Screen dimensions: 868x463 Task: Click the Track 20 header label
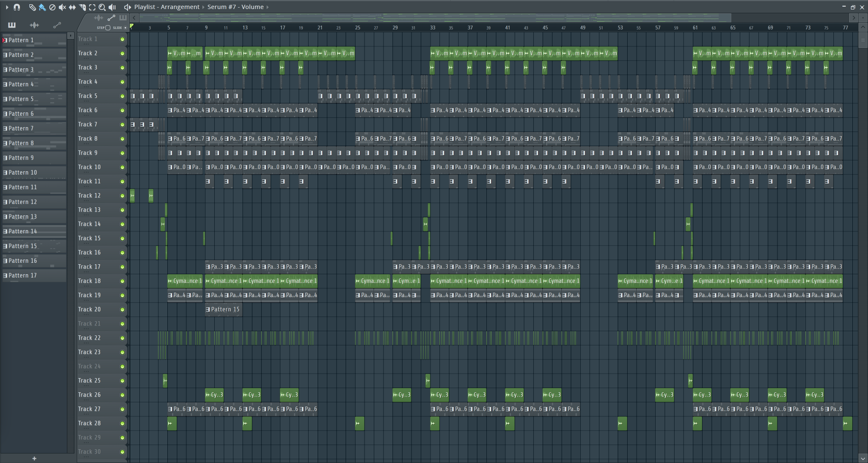(x=89, y=310)
